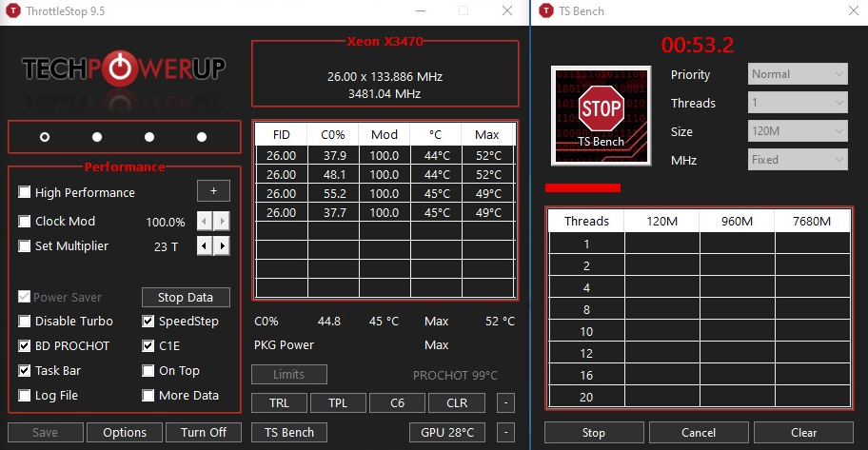Screen dimensions: 868x450
Task: Select the second profile radio button
Action: pos(97,137)
